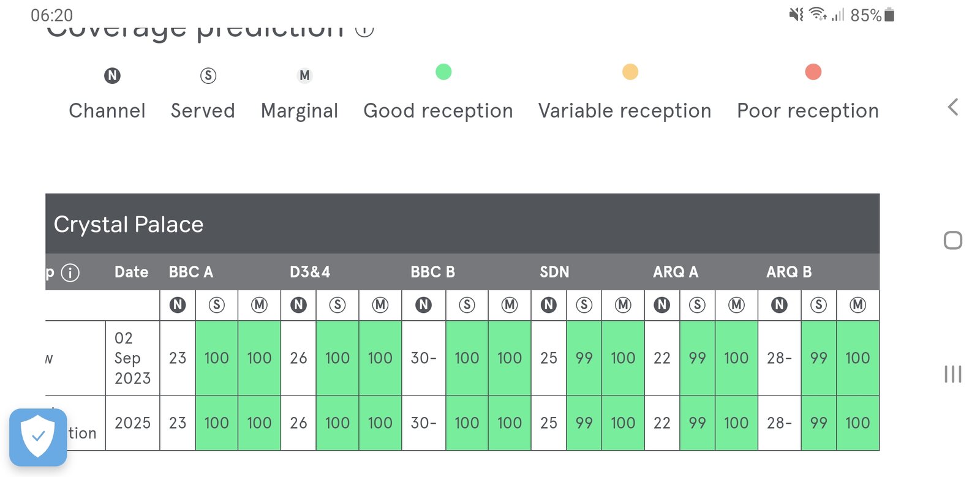The image size is (980, 477).
Task: Click the orange Variable reception dot
Action: pyautogui.click(x=630, y=72)
